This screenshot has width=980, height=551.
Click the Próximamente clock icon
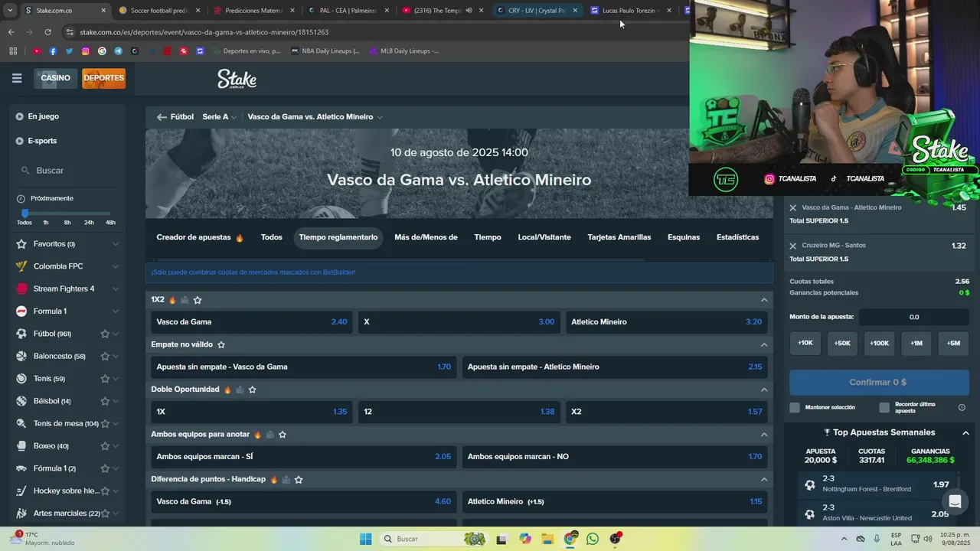pyautogui.click(x=21, y=199)
